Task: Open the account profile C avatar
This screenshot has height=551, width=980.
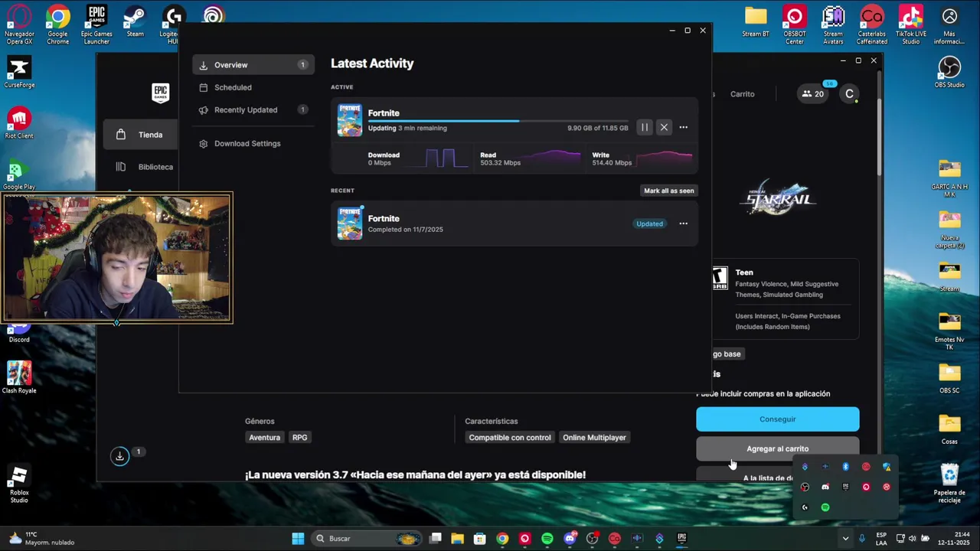Action: [x=849, y=94]
